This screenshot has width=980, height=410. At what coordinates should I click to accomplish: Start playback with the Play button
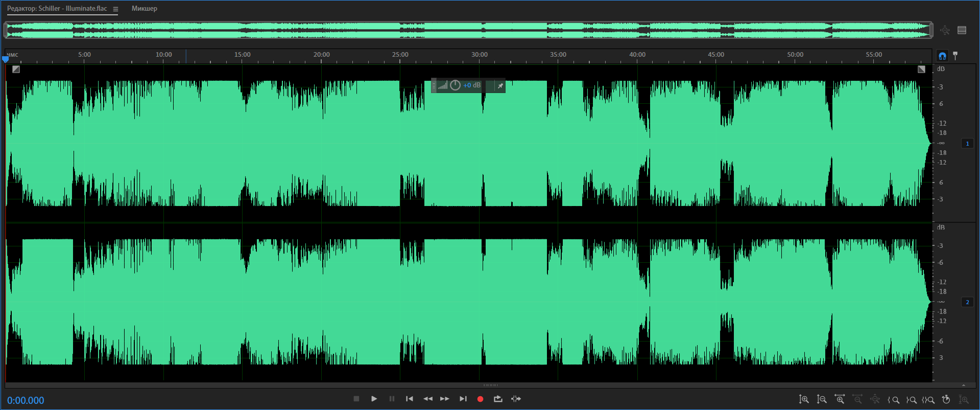point(374,399)
